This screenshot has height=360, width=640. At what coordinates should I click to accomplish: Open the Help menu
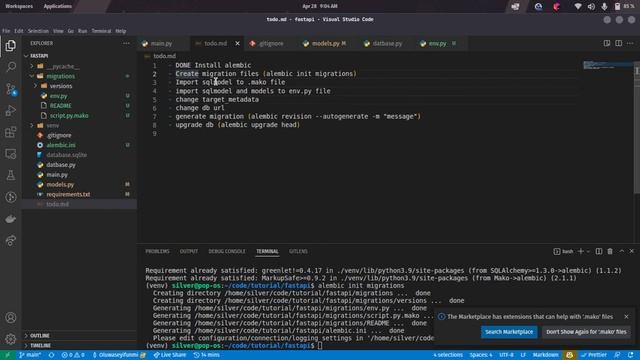click(x=120, y=31)
